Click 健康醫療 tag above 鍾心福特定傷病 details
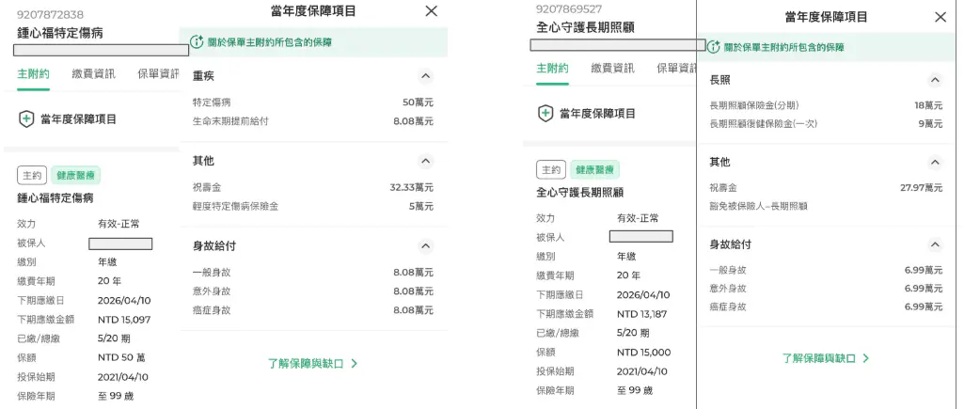This screenshot has height=409, width=980. click(75, 176)
